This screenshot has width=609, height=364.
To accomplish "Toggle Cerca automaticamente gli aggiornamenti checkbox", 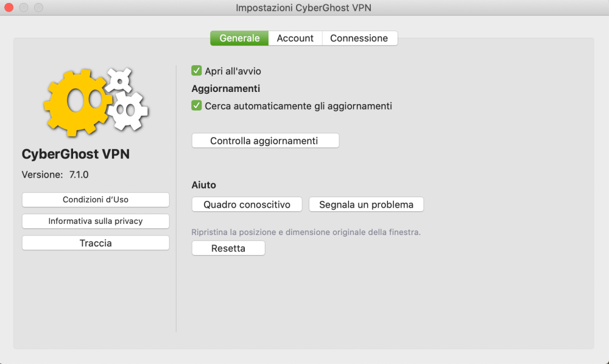I will (x=196, y=105).
